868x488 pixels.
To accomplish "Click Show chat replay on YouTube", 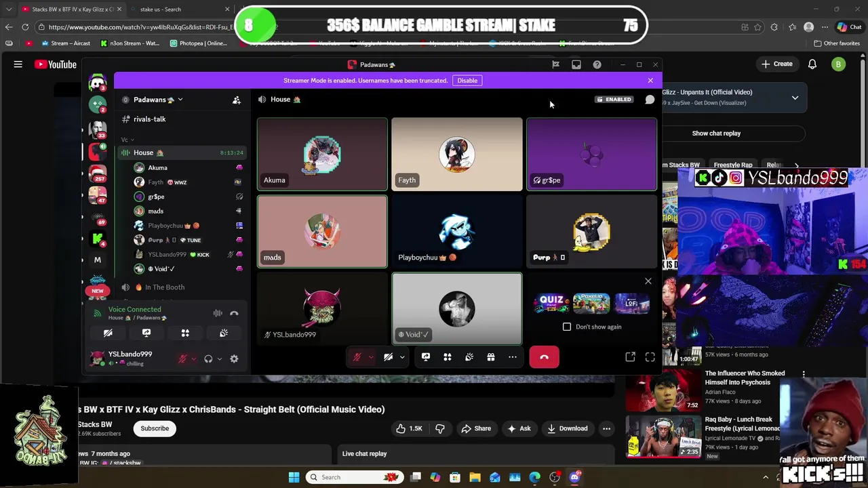I will tap(716, 134).
